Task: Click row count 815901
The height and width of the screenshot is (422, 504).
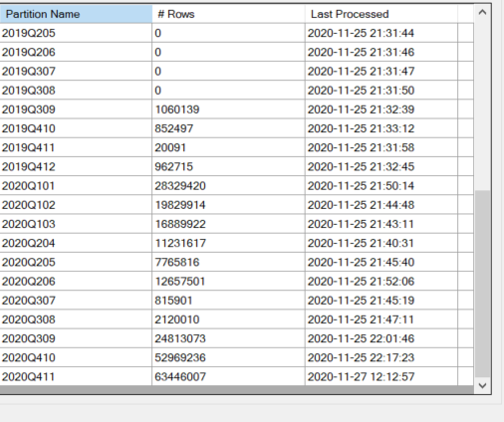Action: click(x=173, y=301)
